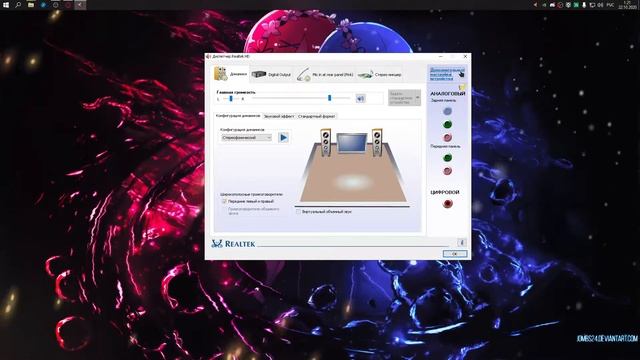Click the Realtek logo
Viewport: 640px width, 360px height.
click(x=233, y=244)
